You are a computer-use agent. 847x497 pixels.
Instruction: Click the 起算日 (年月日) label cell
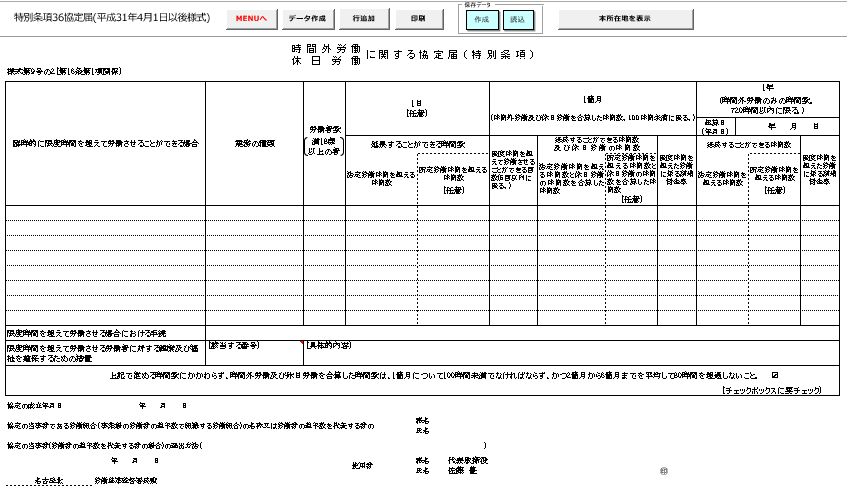(x=716, y=126)
